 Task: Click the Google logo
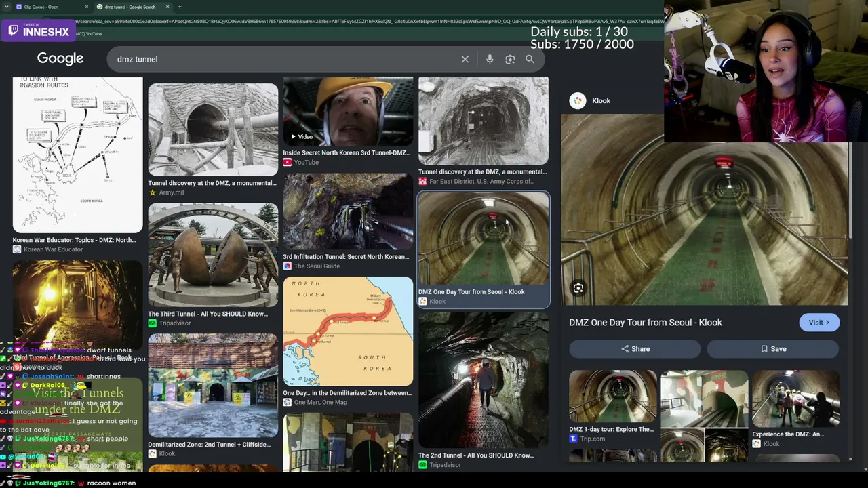tap(60, 58)
